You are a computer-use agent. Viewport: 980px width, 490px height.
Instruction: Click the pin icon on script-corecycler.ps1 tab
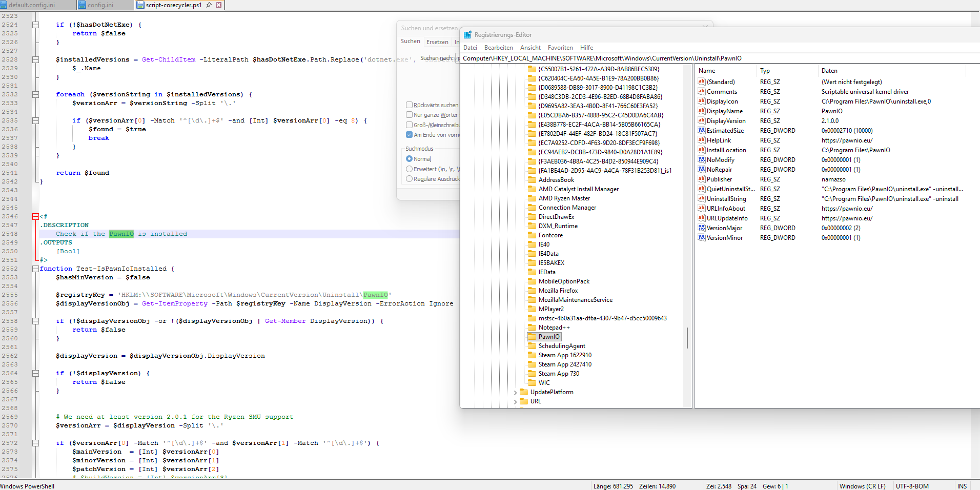[210, 5]
